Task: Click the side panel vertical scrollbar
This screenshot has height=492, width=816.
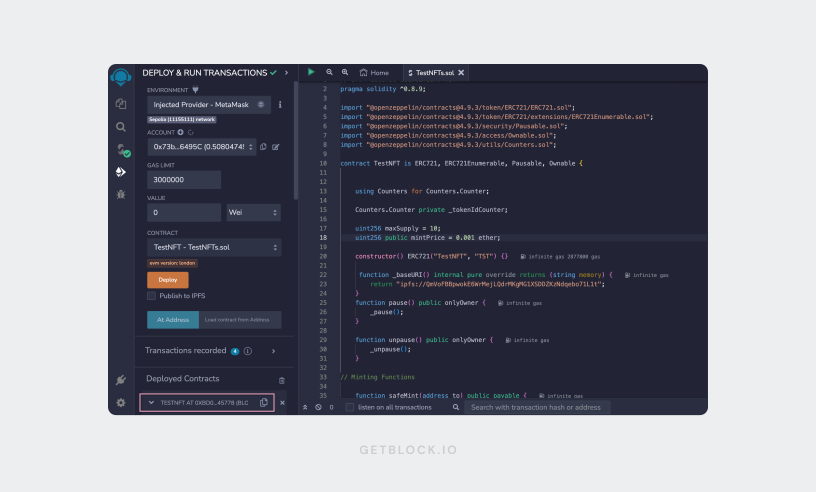Action: click(x=296, y=141)
